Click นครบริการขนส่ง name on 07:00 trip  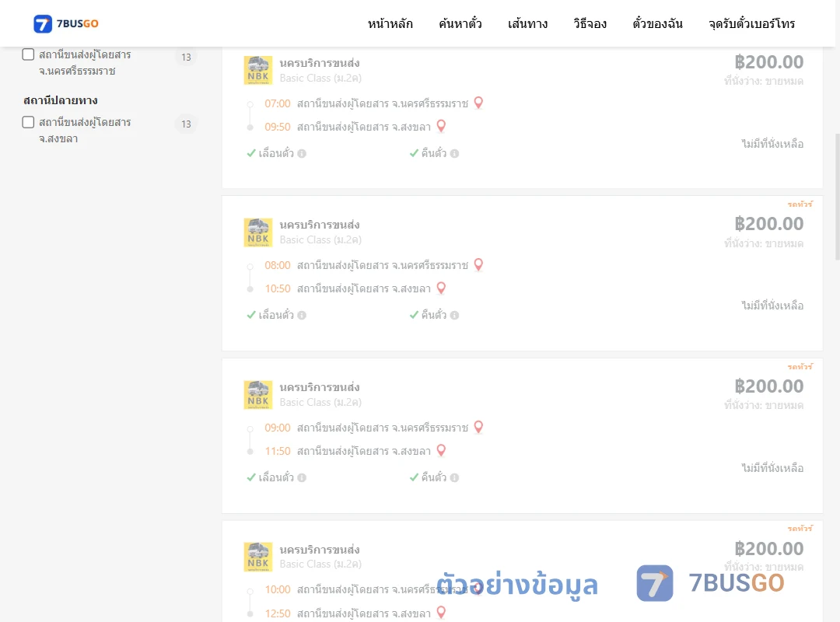coord(320,63)
